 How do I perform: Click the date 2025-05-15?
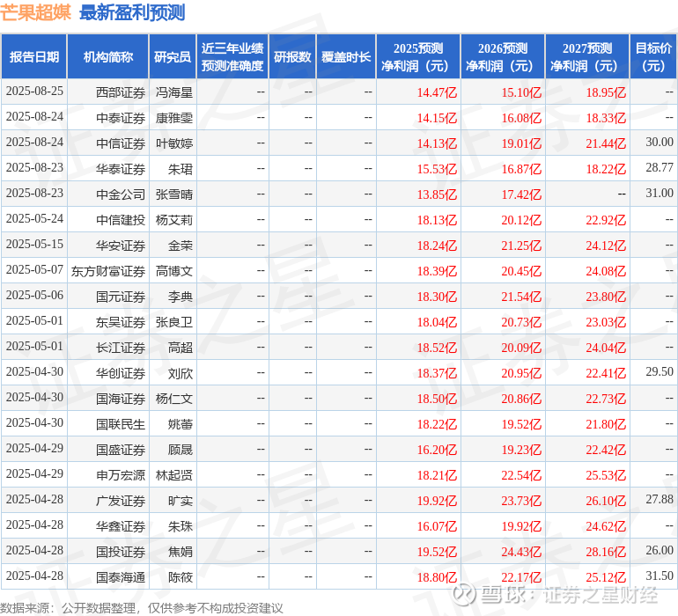pyautogui.click(x=34, y=244)
